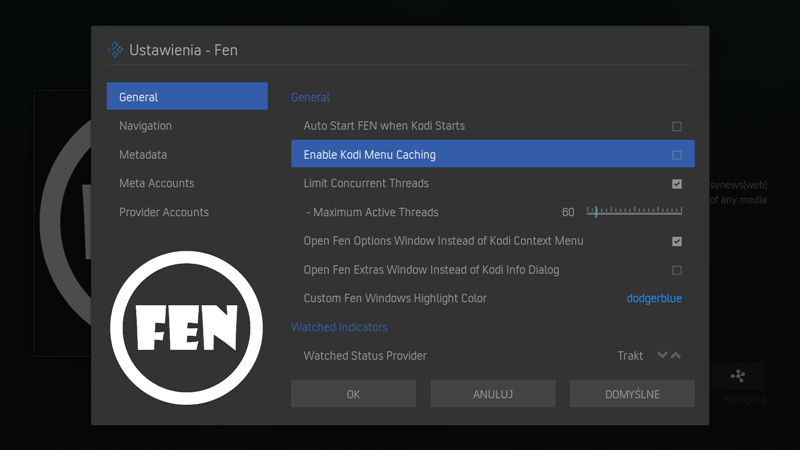The width and height of the screenshot is (800, 450).
Task: Change the dodgerblue highlight color value
Action: coord(654,298)
